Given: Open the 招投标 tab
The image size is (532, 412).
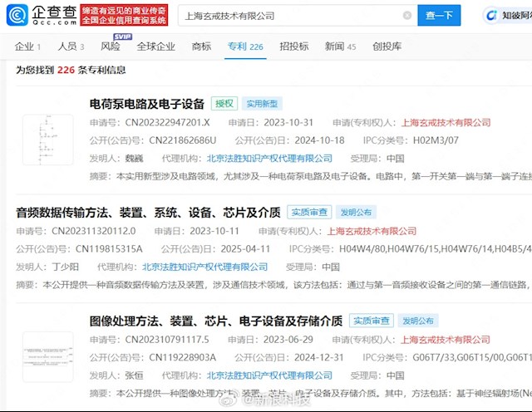Looking at the screenshot, I should [x=293, y=47].
